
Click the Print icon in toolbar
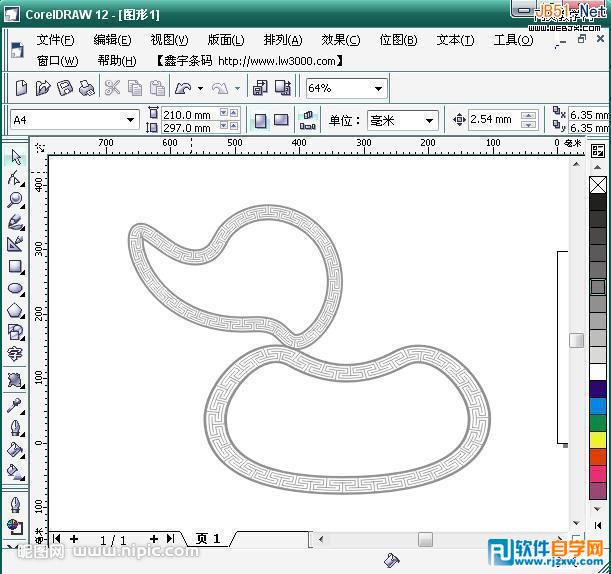coord(87,88)
